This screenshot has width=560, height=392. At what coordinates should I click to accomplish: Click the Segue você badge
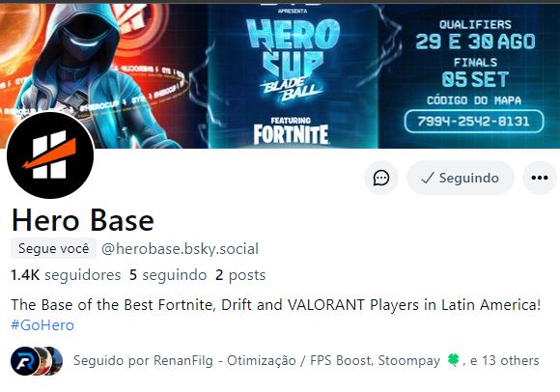pos(53,248)
